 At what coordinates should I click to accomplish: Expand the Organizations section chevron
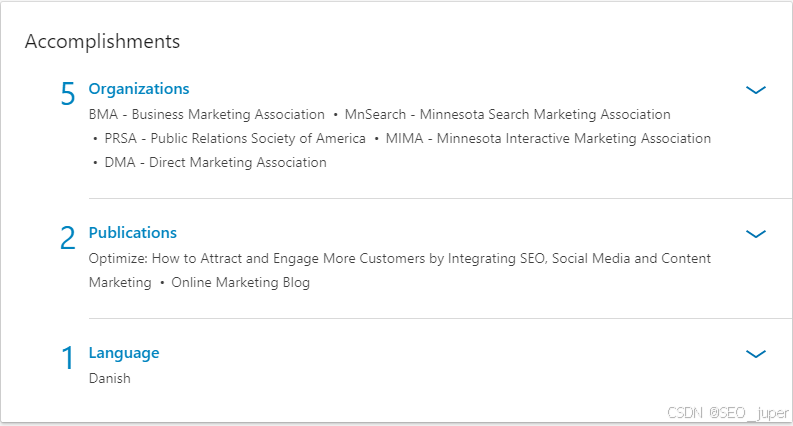756,90
